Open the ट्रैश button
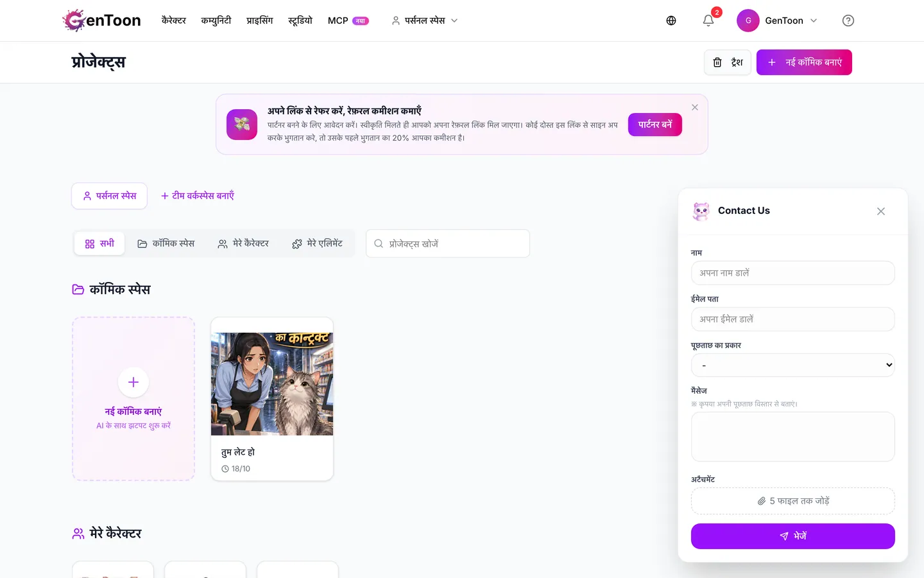Image resolution: width=924 pixels, height=578 pixels. [728, 62]
